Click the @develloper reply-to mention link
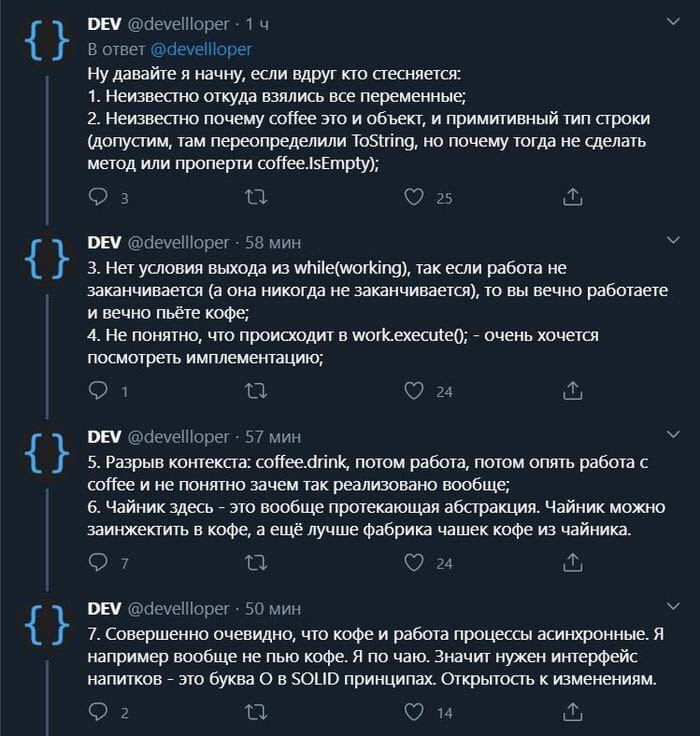The image size is (700, 736). click(x=205, y=48)
